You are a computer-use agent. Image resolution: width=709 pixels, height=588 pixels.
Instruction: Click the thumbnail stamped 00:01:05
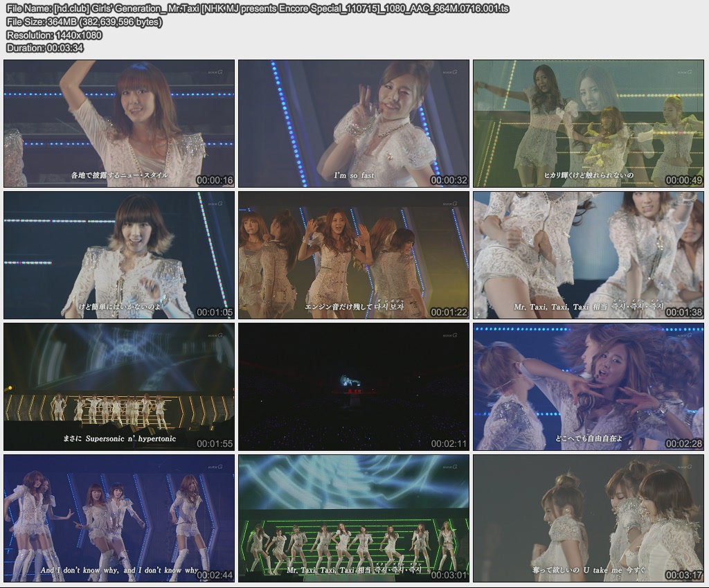[x=119, y=255]
